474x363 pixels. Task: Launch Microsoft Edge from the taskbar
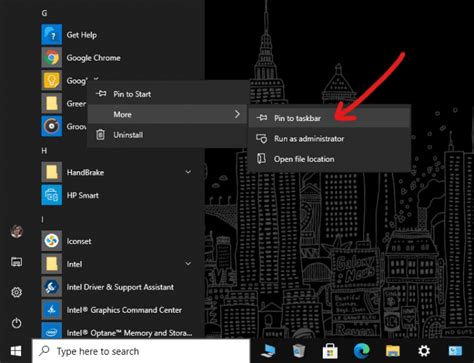click(361, 351)
